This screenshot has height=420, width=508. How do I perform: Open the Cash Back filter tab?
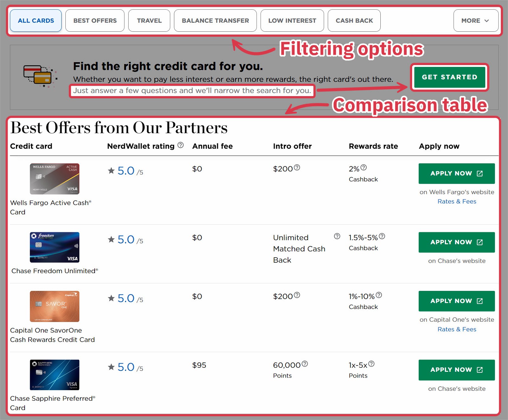(354, 21)
